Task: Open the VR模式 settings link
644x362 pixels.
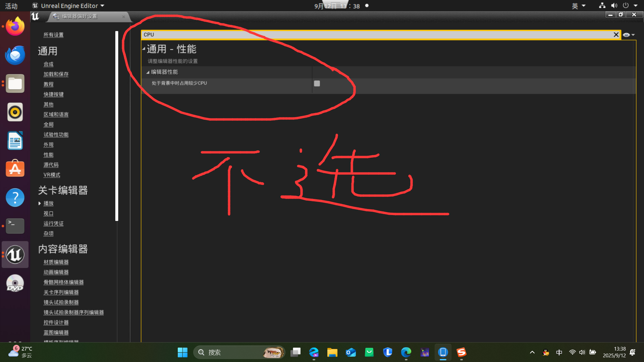Action: (x=52, y=175)
